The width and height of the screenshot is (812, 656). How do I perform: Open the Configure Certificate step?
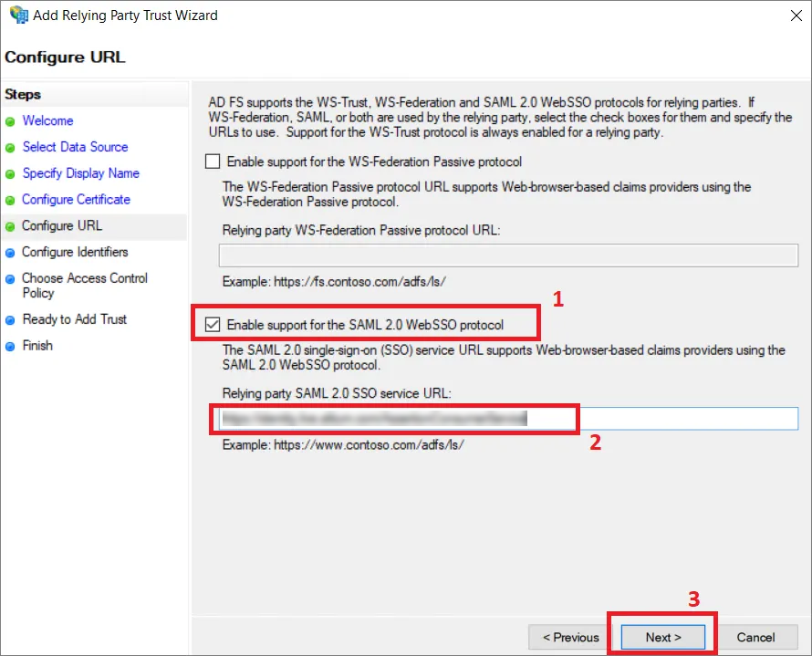point(76,199)
